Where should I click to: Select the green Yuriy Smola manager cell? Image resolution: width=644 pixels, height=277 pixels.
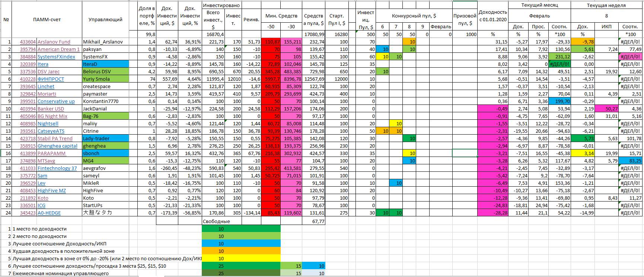tap(105, 79)
